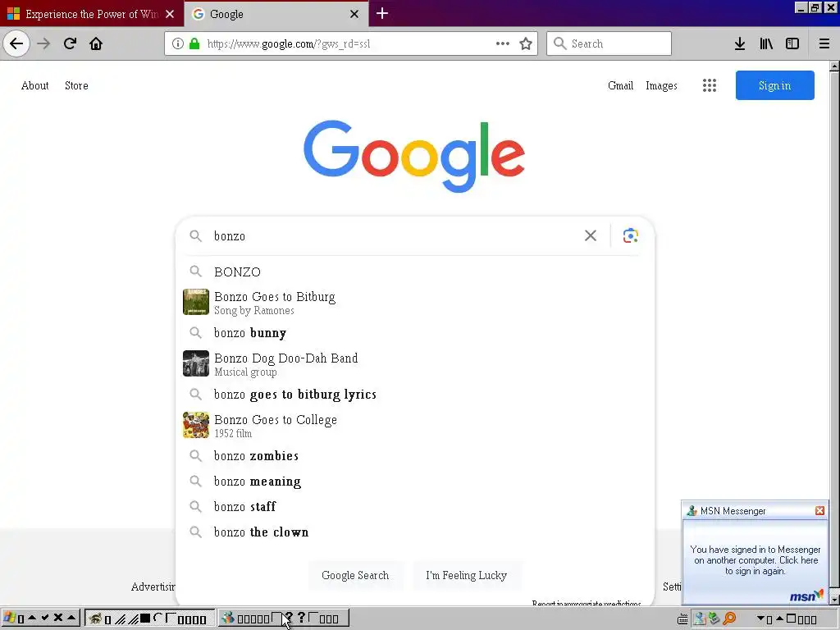Reload the Google page
Image resolution: width=840 pixels, height=630 pixels.
70,43
